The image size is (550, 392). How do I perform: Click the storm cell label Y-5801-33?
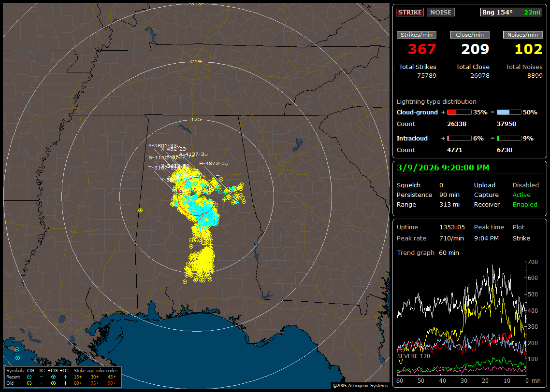[162, 145]
